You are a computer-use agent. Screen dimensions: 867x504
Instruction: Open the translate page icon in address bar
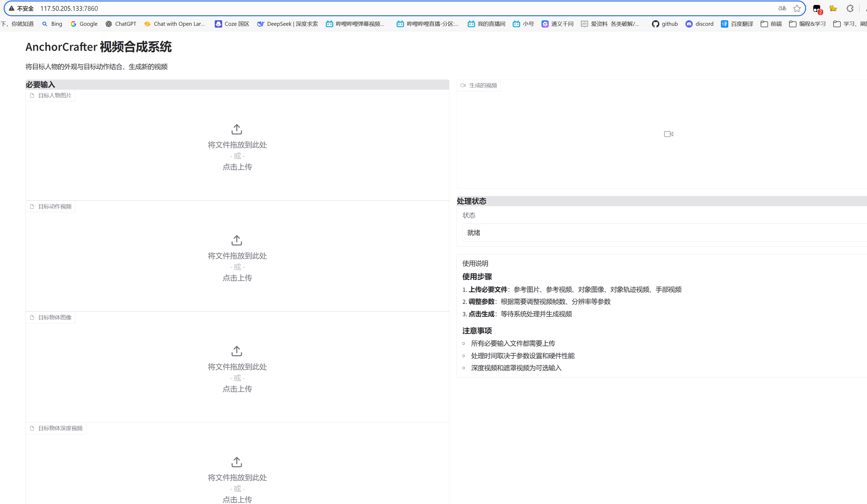(x=782, y=9)
